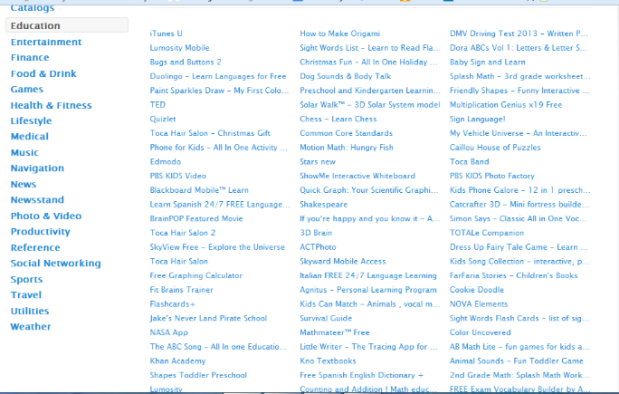The width and height of the screenshot is (619, 394).
Task: Open the Health & Fitness category
Action: 51,105
